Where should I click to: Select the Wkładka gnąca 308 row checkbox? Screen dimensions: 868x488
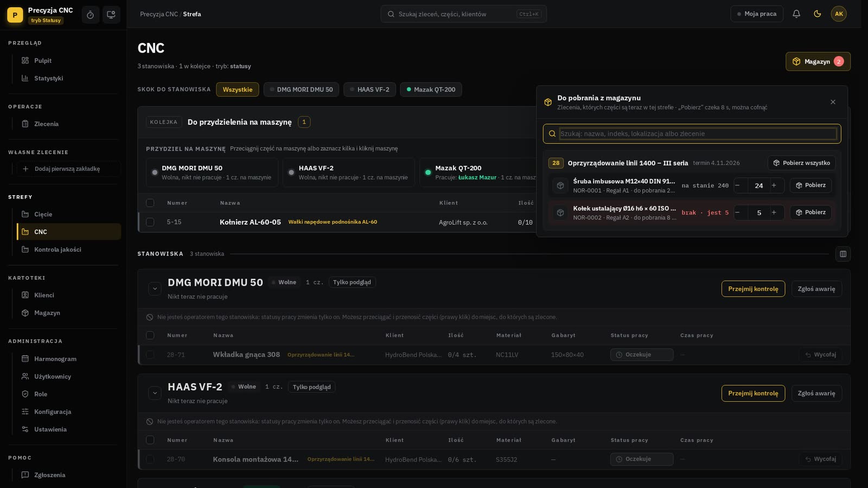pyautogui.click(x=150, y=355)
